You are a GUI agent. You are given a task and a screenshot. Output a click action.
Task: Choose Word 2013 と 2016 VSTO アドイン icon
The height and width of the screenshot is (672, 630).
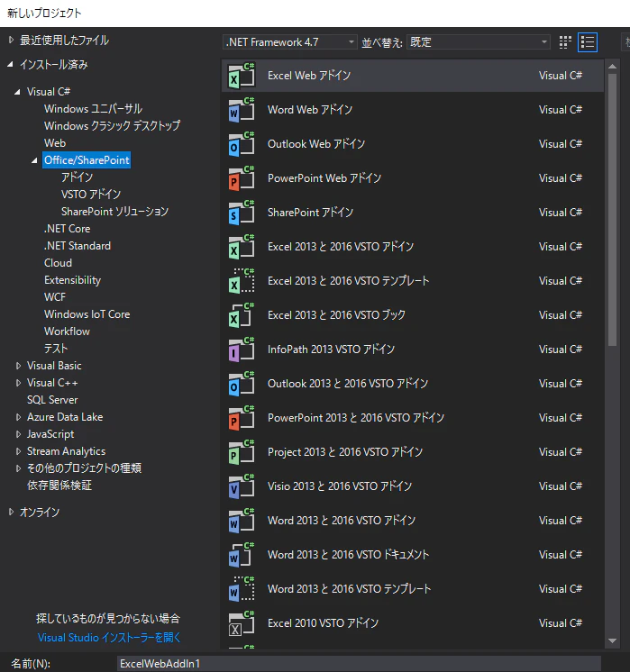242,522
